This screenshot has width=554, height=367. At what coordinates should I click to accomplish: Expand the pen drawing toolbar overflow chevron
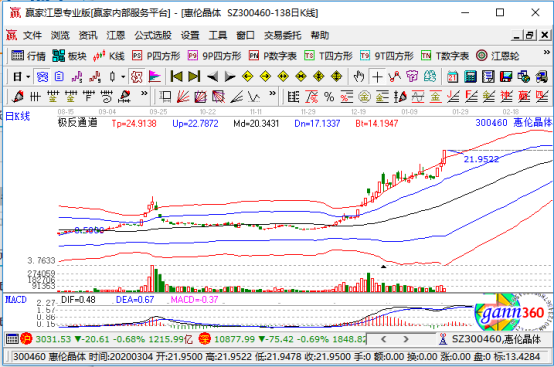click(x=144, y=94)
